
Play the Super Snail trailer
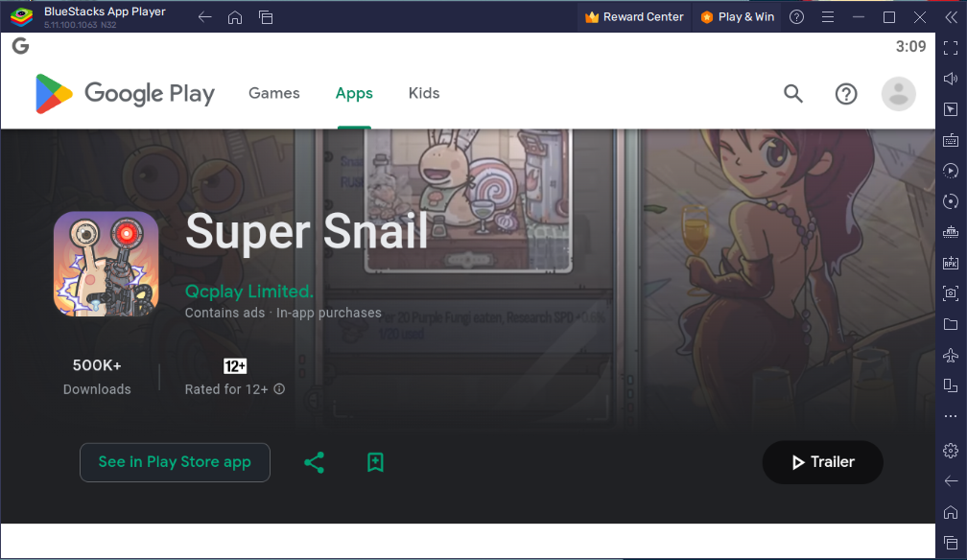coord(823,462)
